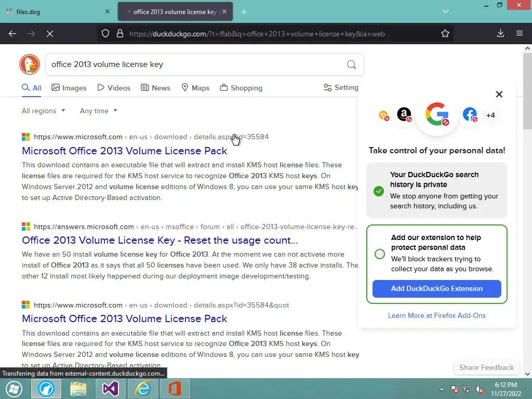Click the Microsoft favicon of first result
This screenshot has height=399, width=532.
[26, 137]
